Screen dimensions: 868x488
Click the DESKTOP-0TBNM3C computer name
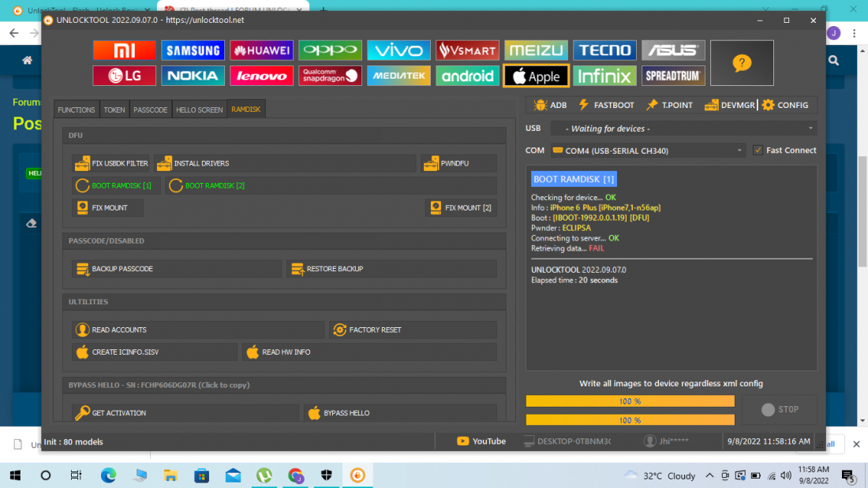pos(567,441)
